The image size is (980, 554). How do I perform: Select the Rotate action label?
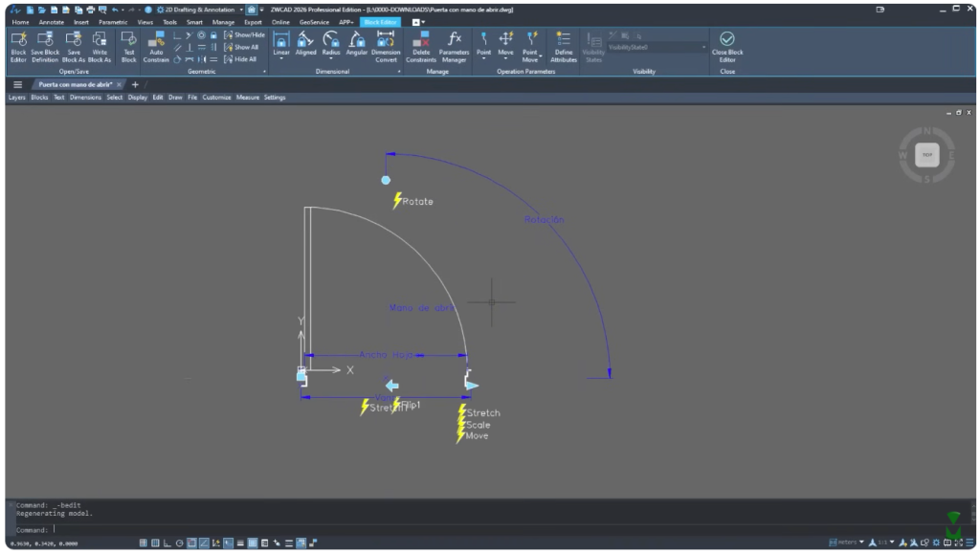click(x=417, y=202)
